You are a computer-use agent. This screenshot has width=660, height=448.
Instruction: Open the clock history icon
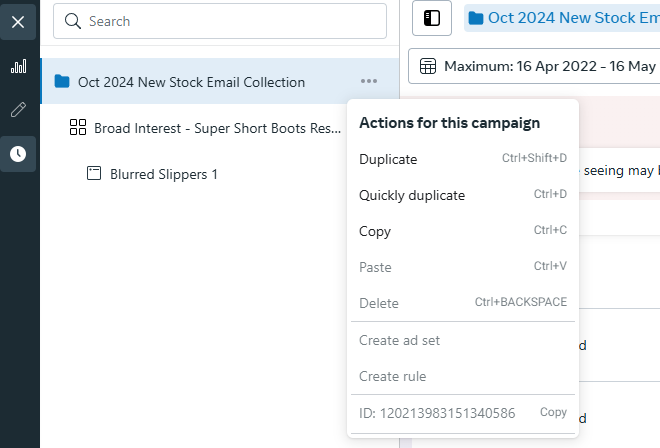point(18,154)
